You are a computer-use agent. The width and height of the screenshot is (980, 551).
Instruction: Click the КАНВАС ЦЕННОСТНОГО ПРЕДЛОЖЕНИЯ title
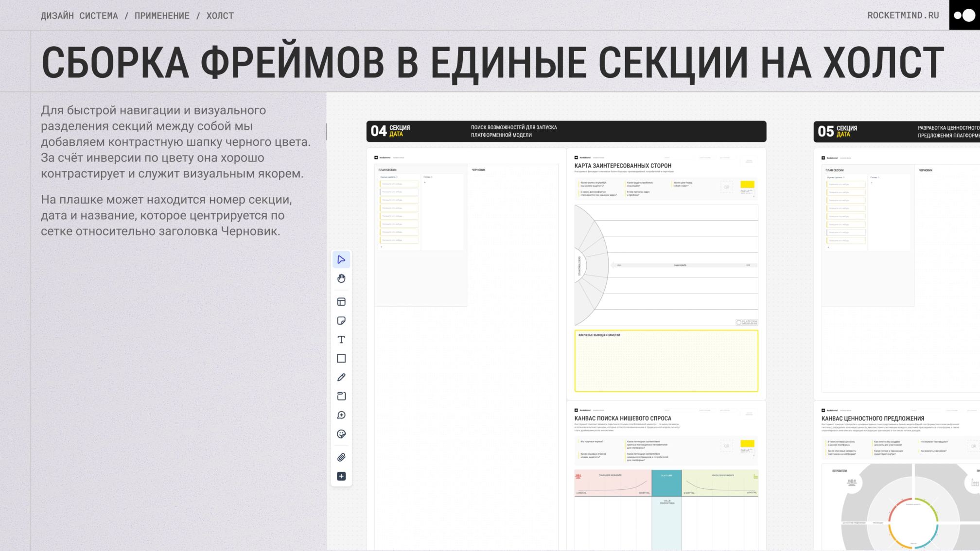[873, 418]
